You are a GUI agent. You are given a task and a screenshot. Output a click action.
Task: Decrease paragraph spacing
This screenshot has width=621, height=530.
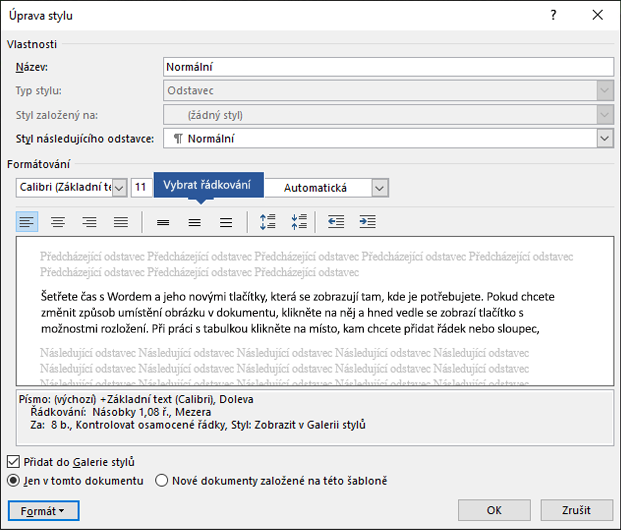(299, 221)
